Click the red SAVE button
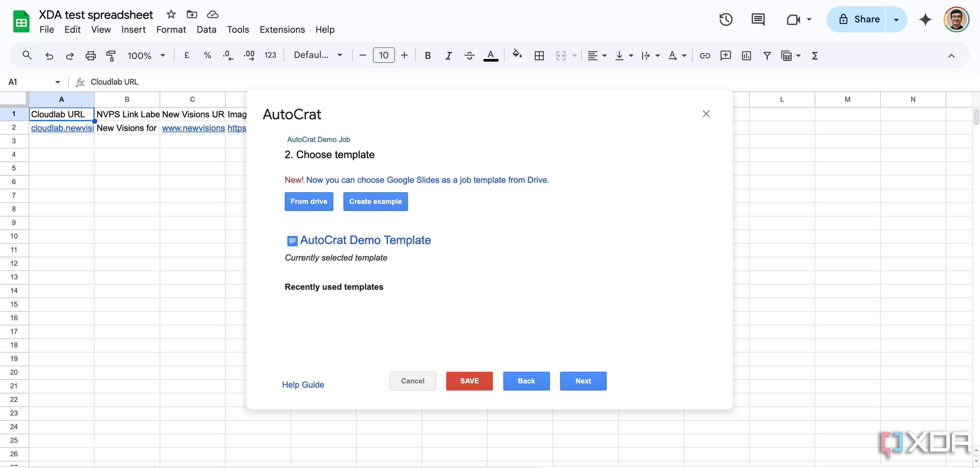Image resolution: width=980 pixels, height=468 pixels. point(470,381)
